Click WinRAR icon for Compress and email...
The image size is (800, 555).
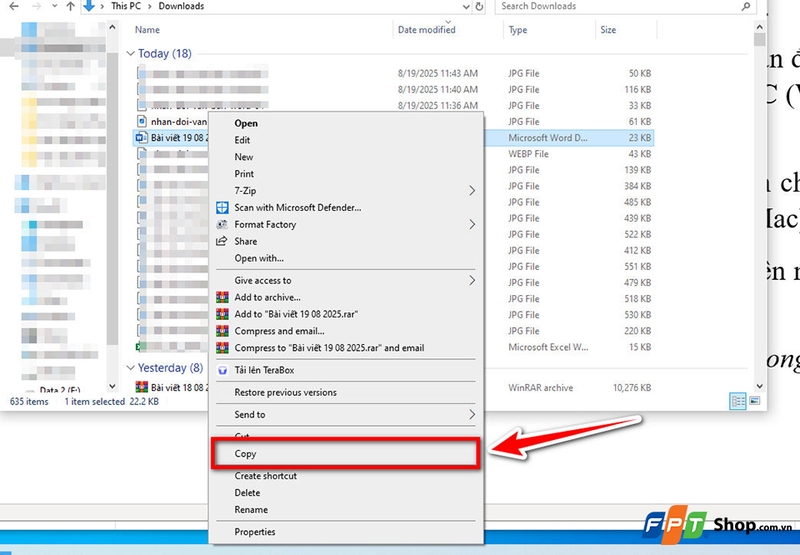222,331
